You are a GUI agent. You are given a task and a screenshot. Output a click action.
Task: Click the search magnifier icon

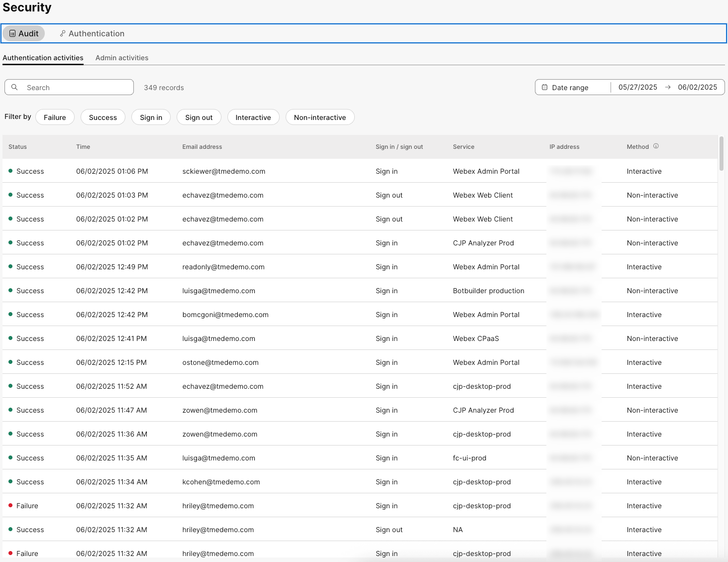(15, 87)
